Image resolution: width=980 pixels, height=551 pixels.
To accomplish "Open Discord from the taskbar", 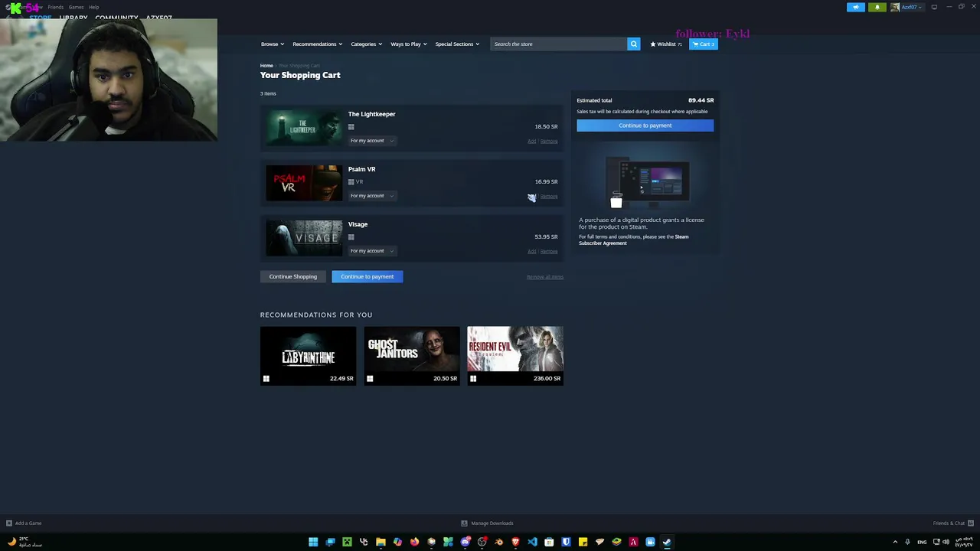I will click(465, 542).
